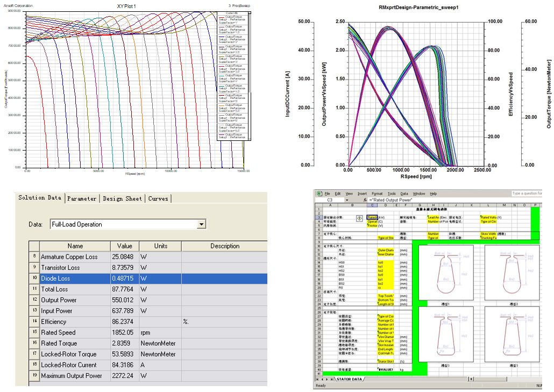The height and width of the screenshot is (392, 554).
Task: Click the yellow Rated cell C3
Action: tap(372, 218)
